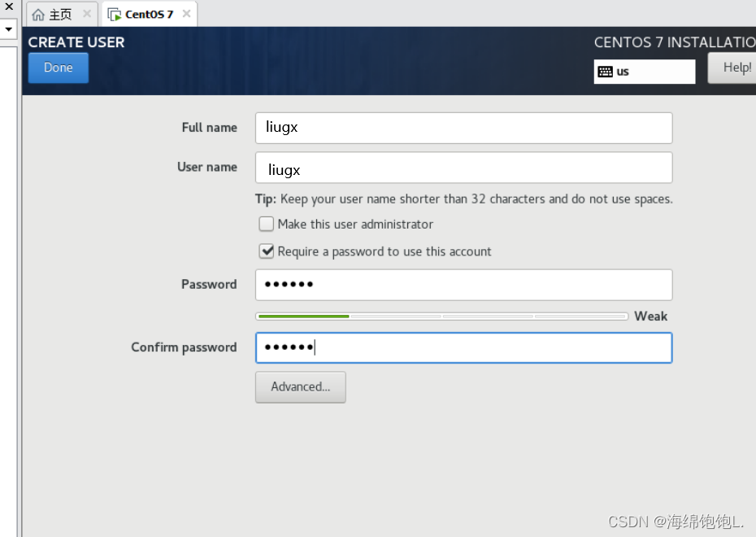This screenshot has height=537, width=756.
Task: Click the home icon on 主页 tab
Action: [x=38, y=15]
